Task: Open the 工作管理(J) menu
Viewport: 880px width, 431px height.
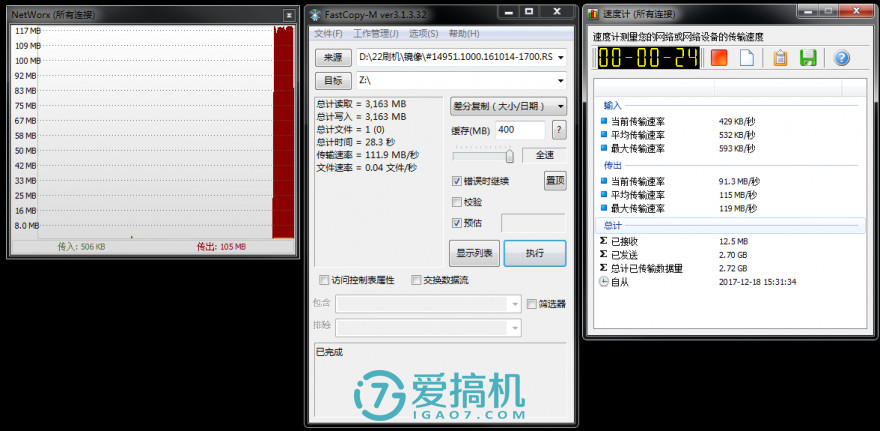Action: coord(375,34)
